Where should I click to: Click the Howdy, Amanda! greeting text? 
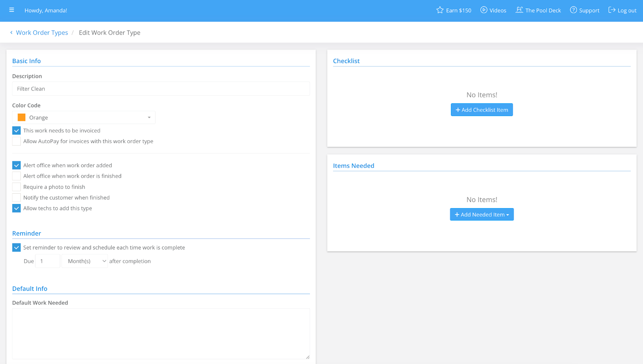tap(46, 10)
